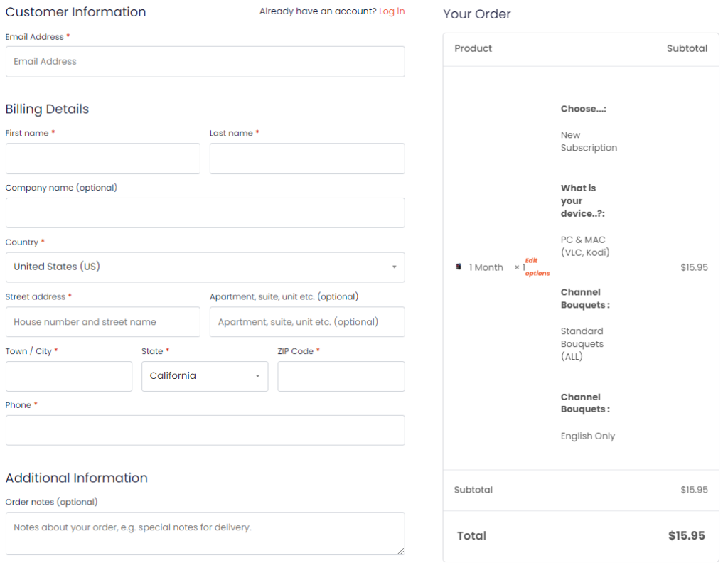Screen dimensions: 728x568
Task: Open the 1 Month product name
Action: coord(486,267)
